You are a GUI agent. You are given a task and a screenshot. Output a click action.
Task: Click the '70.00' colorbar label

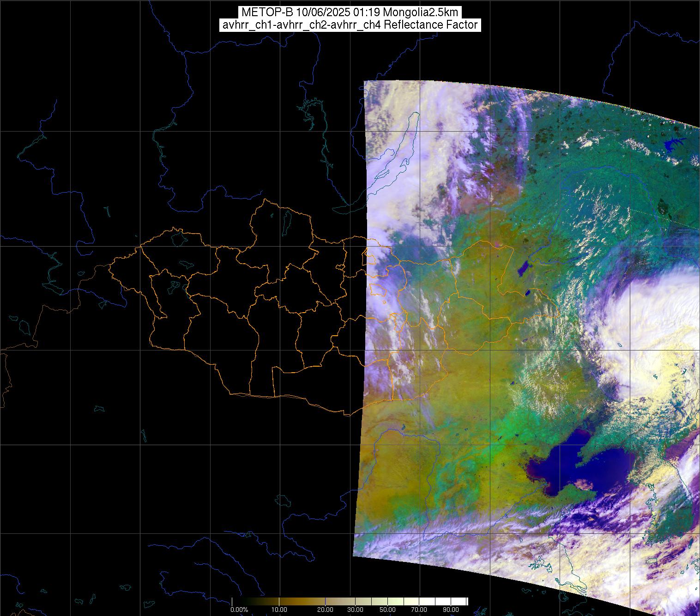click(x=418, y=610)
